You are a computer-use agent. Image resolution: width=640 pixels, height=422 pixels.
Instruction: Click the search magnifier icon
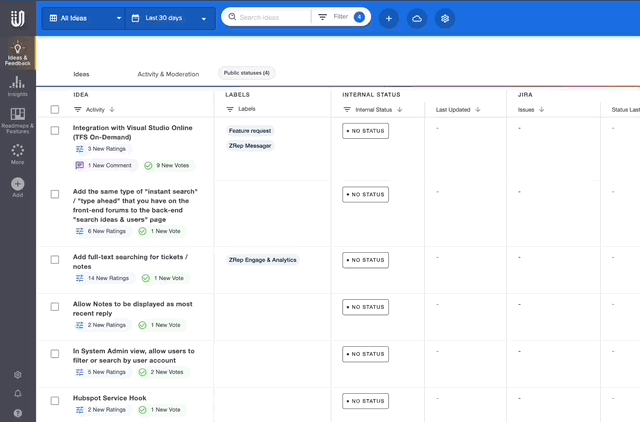232,17
